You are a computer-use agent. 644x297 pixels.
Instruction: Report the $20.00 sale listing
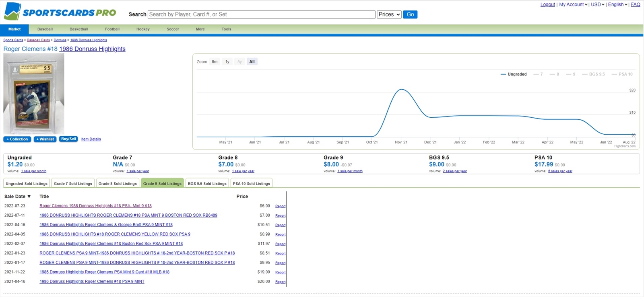[280, 282]
